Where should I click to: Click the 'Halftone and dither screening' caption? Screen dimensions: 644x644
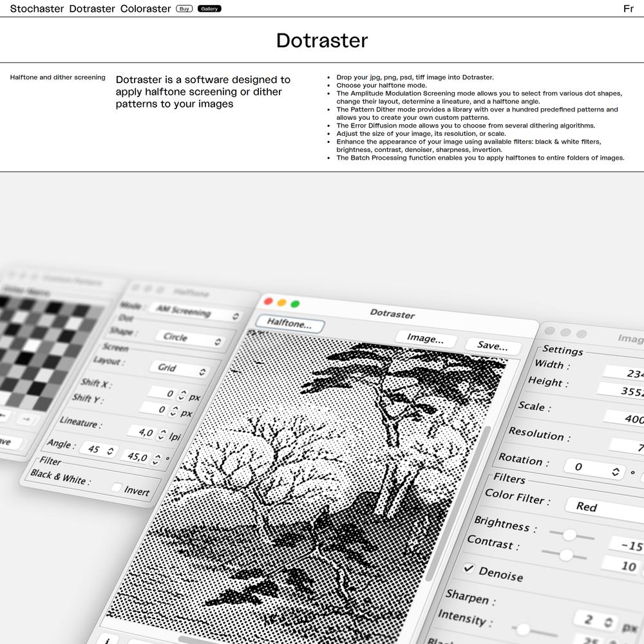[x=57, y=77]
